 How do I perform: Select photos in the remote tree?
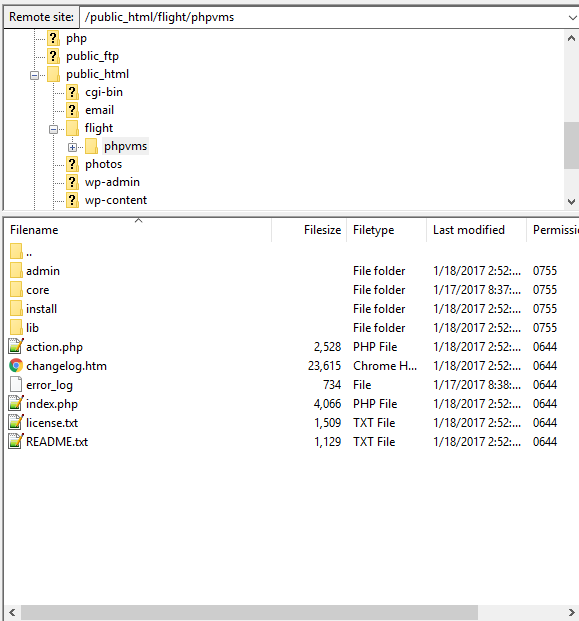point(103,164)
